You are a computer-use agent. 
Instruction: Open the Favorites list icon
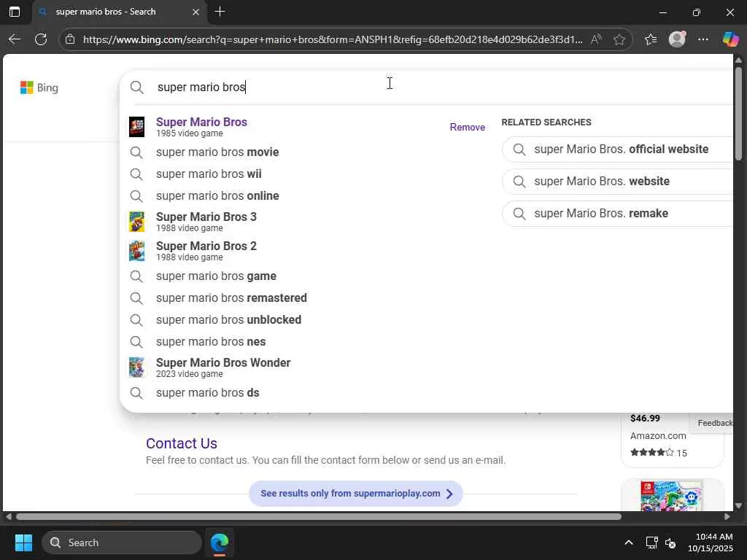point(651,39)
